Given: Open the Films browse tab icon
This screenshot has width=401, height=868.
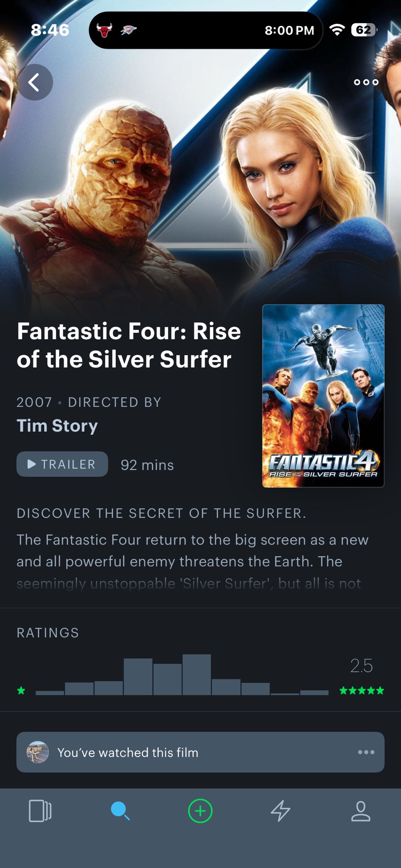Looking at the screenshot, I should (40, 811).
